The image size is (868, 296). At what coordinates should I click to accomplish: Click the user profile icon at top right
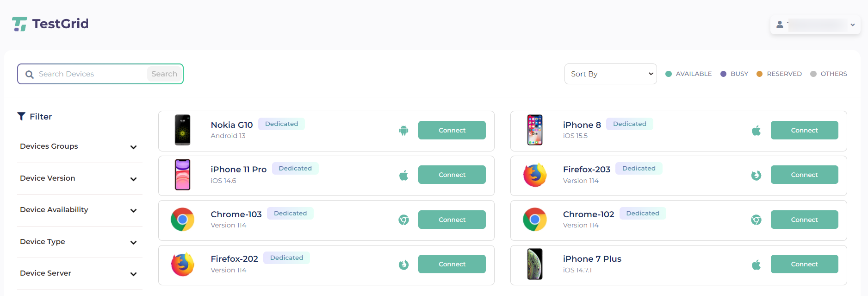click(780, 25)
